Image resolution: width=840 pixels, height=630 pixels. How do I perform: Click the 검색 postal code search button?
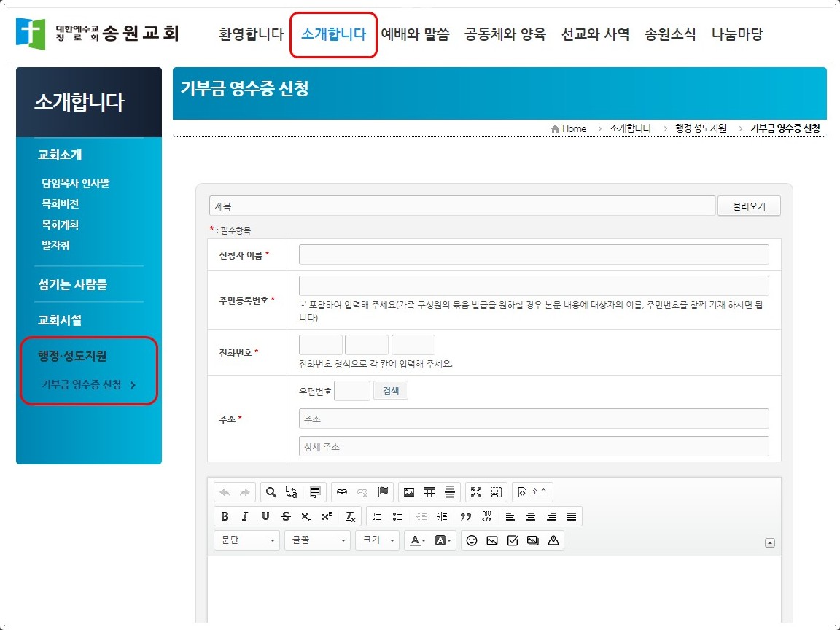point(391,391)
